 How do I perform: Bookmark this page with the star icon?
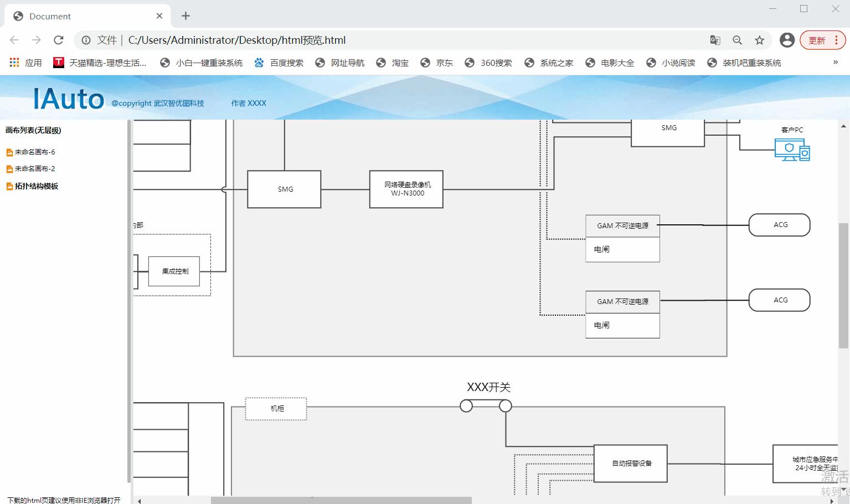coord(759,40)
